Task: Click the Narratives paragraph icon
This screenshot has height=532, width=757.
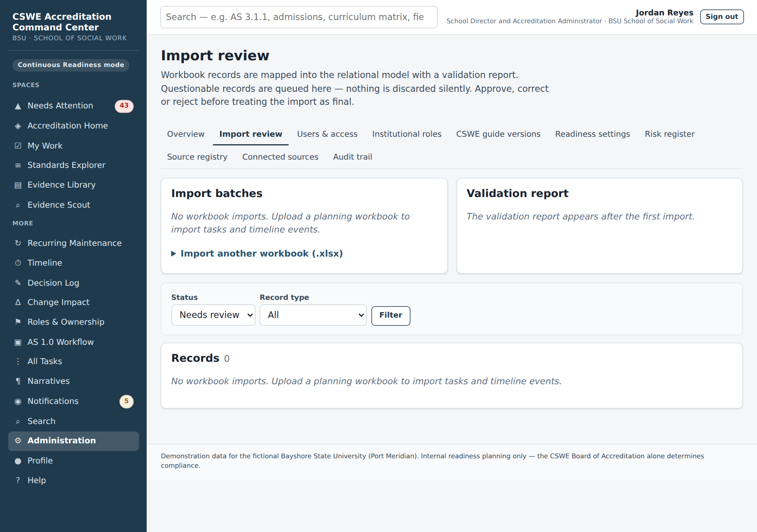Action: tap(18, 381)
